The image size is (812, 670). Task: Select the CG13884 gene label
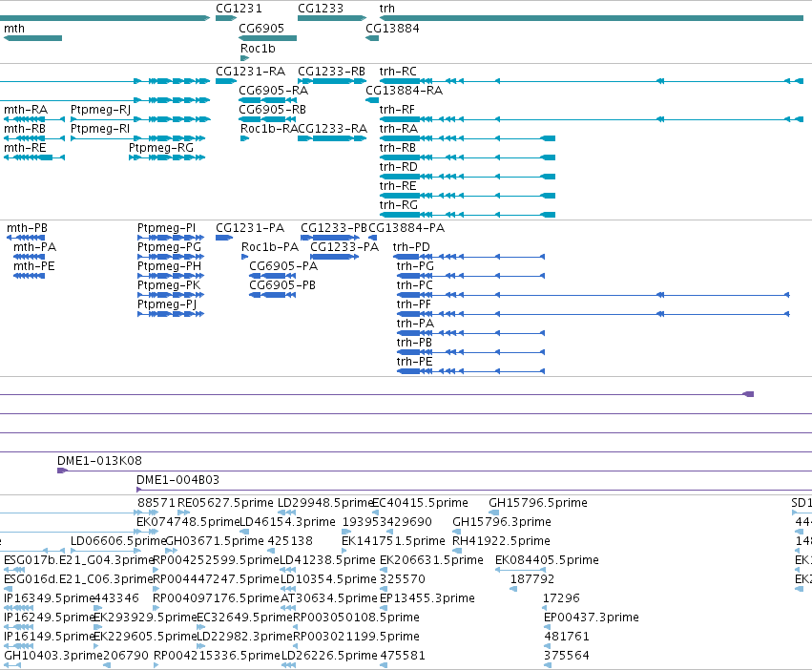tap(392, 29)
